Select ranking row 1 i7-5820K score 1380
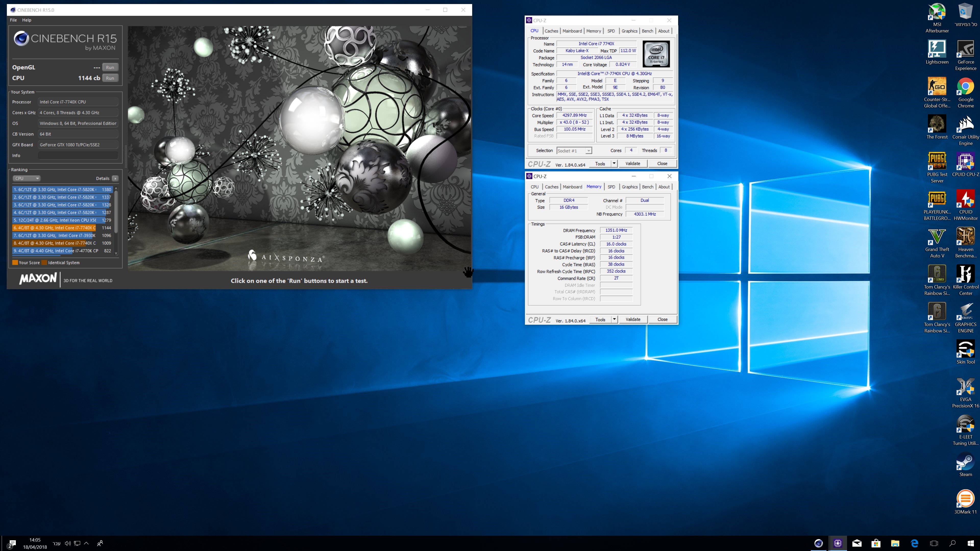980x551 pixels. pyautogui.click(x=62, y=189)
